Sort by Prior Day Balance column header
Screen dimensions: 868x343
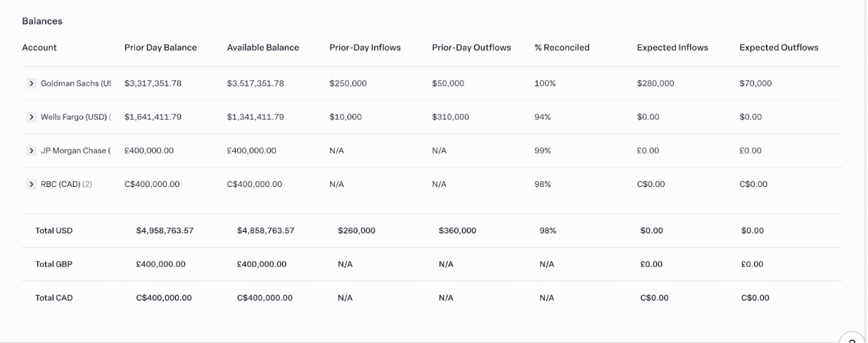point(160,48)
